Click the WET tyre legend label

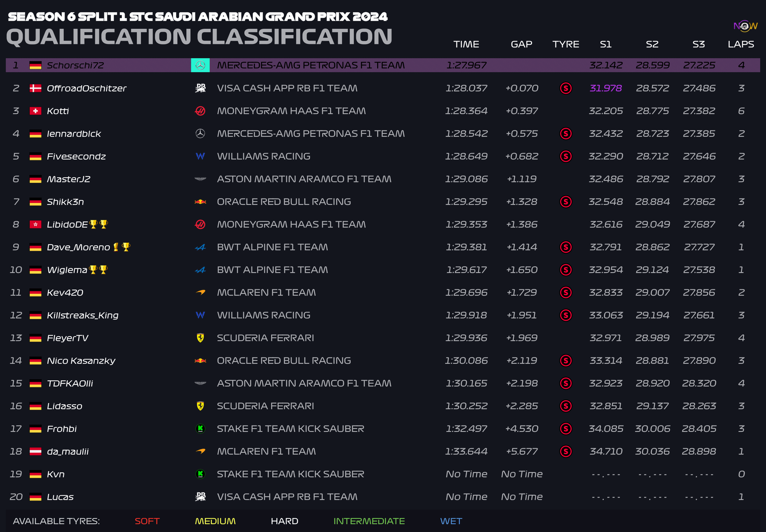tap(451, 521)
